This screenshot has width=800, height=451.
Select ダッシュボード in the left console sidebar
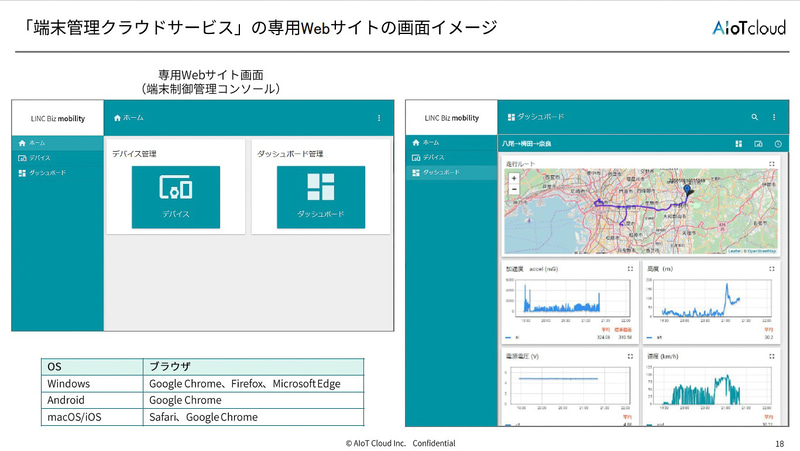pyautogui.click(x=57, y=173)
